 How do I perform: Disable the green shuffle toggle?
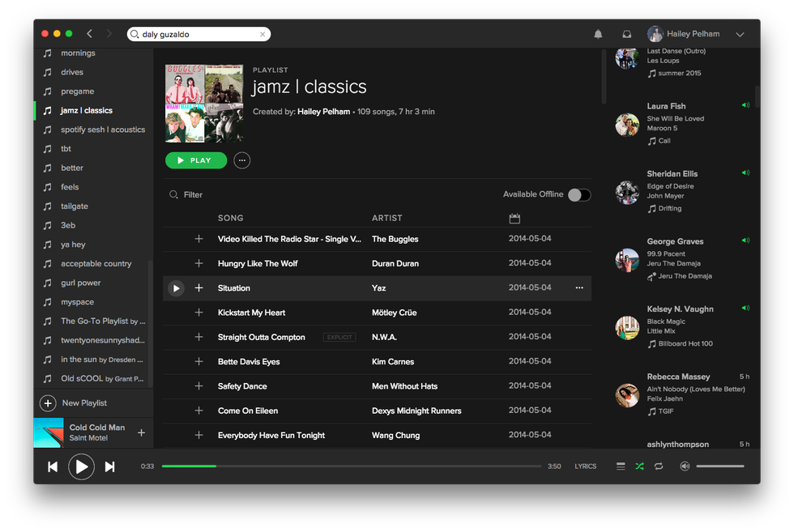639,466
